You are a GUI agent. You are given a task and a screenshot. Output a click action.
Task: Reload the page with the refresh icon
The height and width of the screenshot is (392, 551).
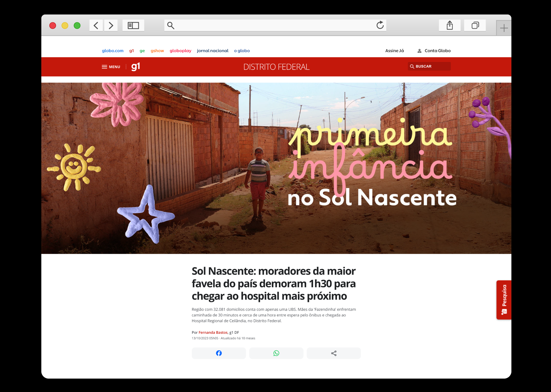pos(380,25)
